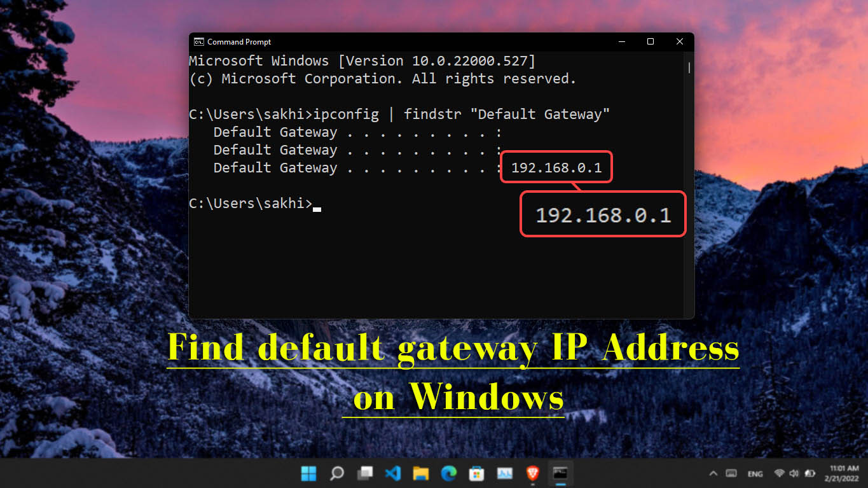The height and width of the screenshot is (488, 868).
Task: Click the highlighted 192.168.0.1 gateway address
Action: click(x=556, y=167)
